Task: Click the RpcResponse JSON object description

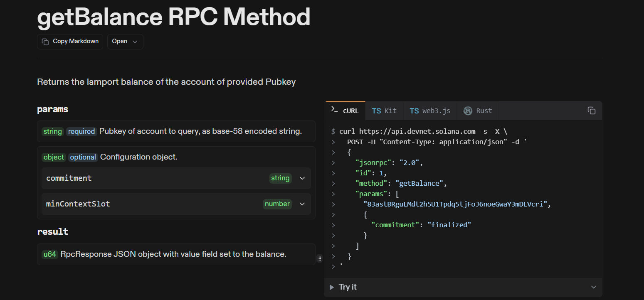Action: click(173, 254)
